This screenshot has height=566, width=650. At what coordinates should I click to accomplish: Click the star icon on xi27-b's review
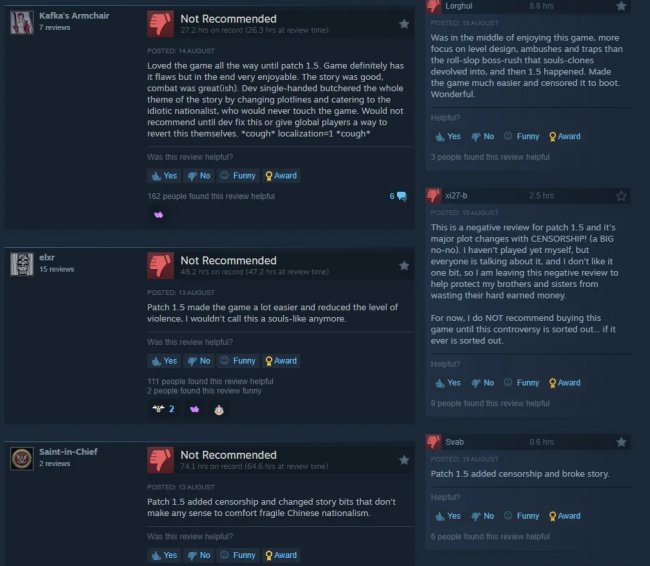tap(621, 196)
